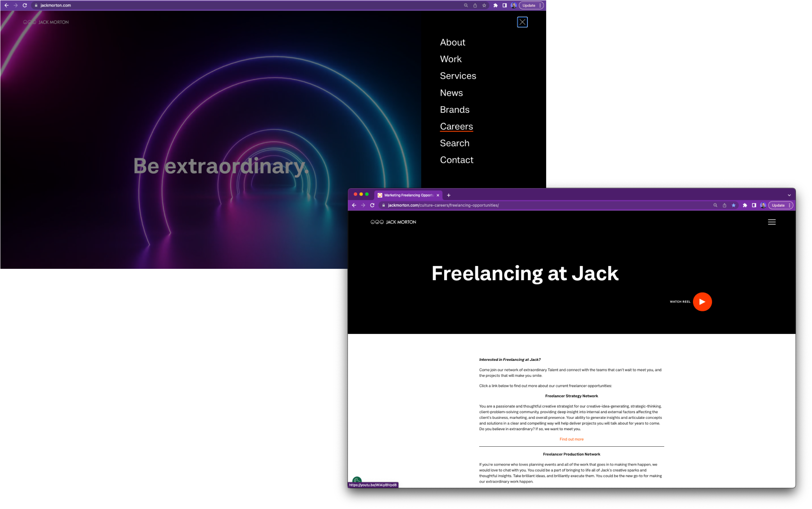Image resolution: width=812 pixels, height=509 pixels.
Task: Click the Find out more link
Action: (571, 439)
